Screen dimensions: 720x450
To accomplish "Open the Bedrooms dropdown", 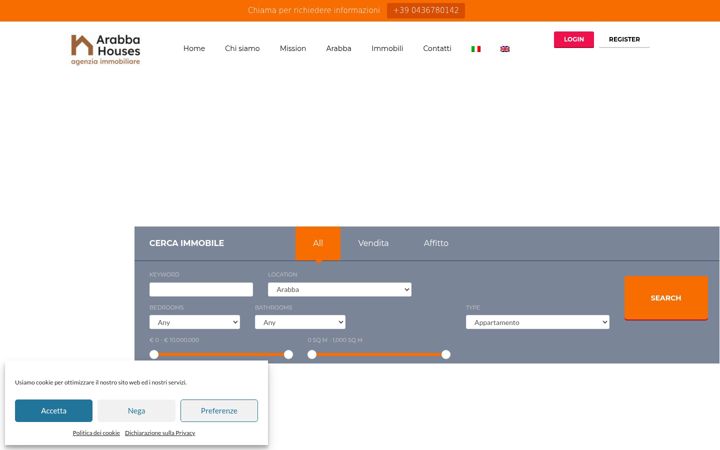I will tap(194, 322).
